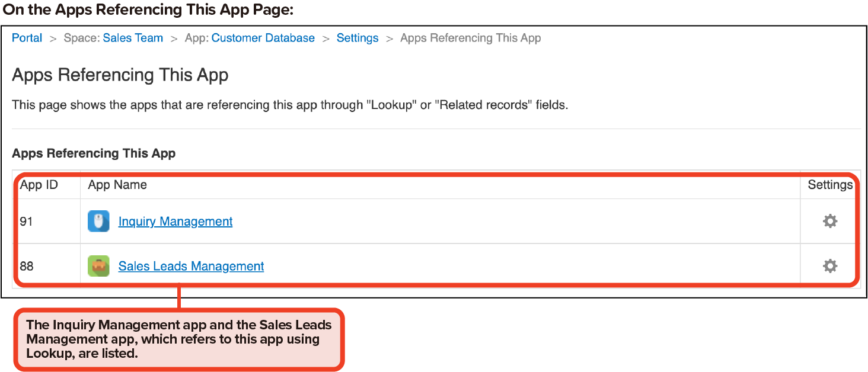Click the App Name column header
868x372 pixels.
[x=117, y=185]
